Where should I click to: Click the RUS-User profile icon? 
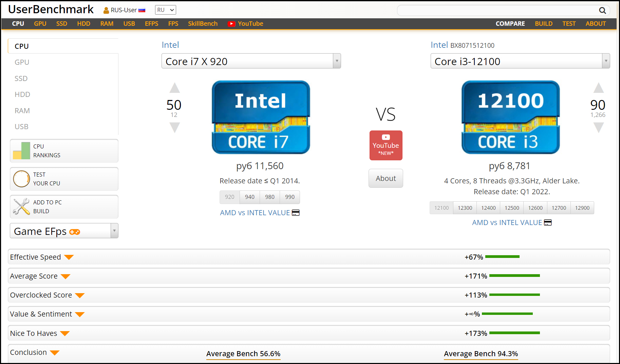pos(106,10)
